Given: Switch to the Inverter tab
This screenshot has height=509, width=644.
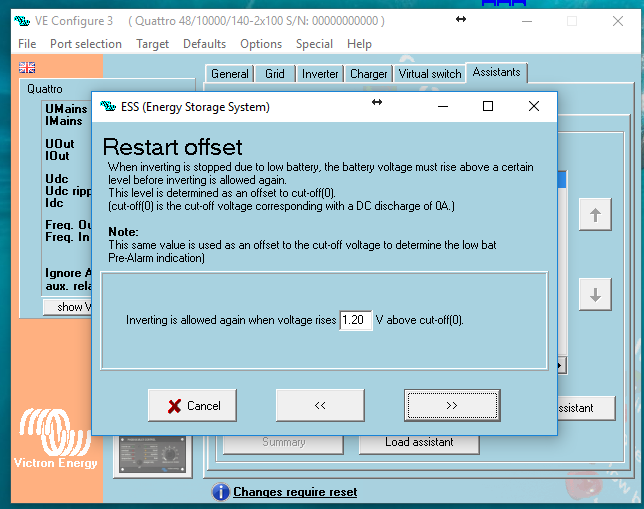Looking at the screenshot, I should pos(320,74).
